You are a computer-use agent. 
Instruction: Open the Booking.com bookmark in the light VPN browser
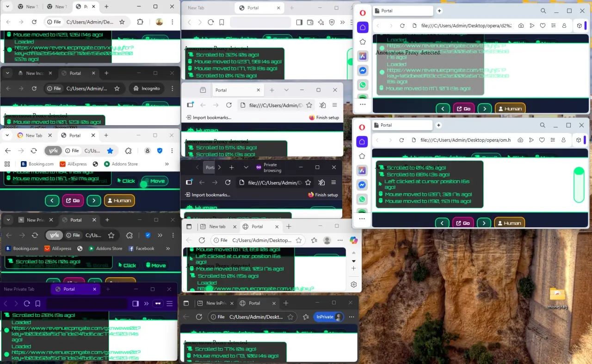tap(37, 164)
